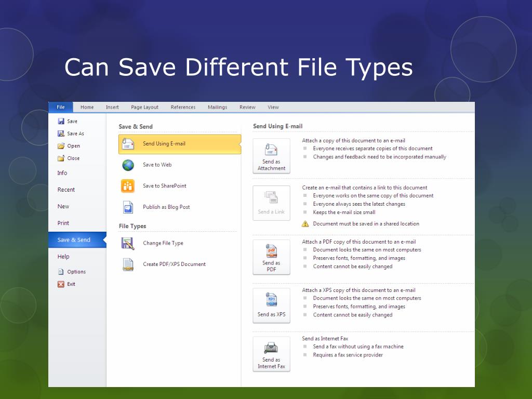Open the Page Layout tab
532x399 pixels.
144,108
